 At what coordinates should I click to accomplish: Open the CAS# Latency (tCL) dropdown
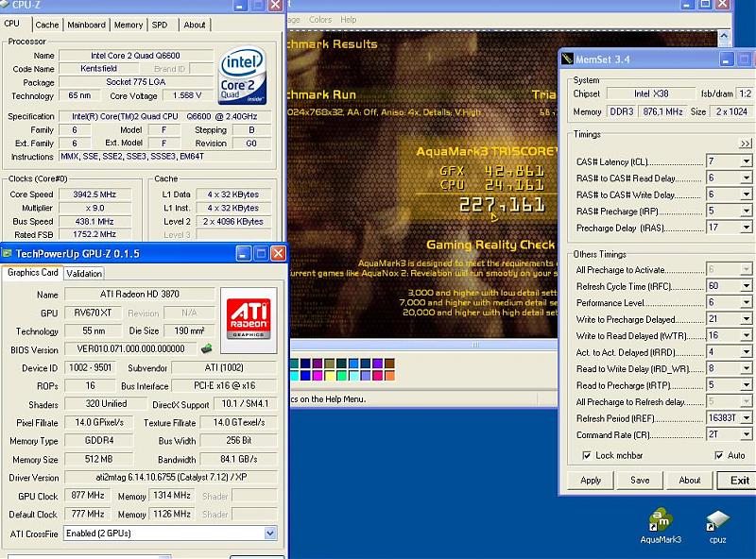point(746,161)
